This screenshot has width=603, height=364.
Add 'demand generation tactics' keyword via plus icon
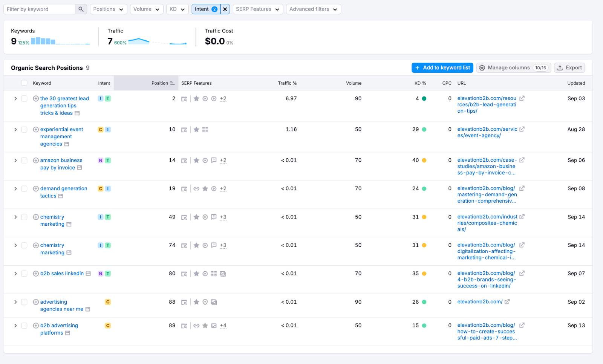point(36,188)
